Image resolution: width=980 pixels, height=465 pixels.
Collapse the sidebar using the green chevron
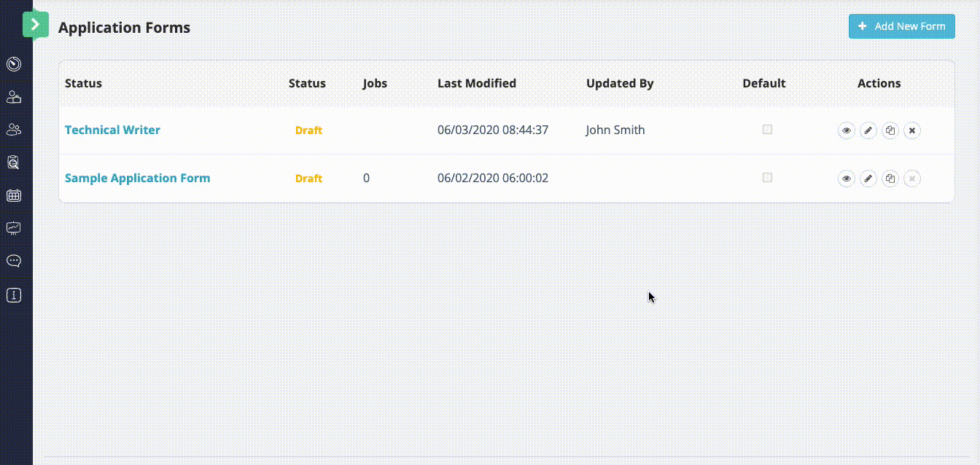coord(35,24)
